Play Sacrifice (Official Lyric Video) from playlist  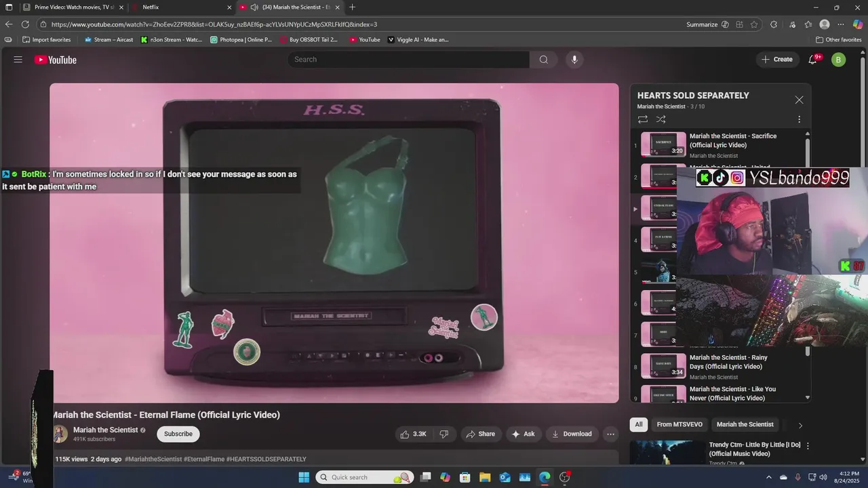coord(719,145)
